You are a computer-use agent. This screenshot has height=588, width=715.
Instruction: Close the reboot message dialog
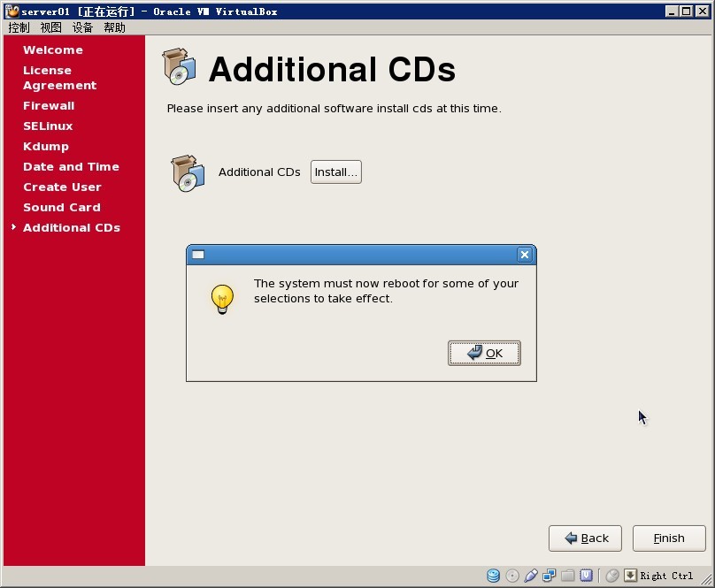pyautogui.click(x=525, y=255)
